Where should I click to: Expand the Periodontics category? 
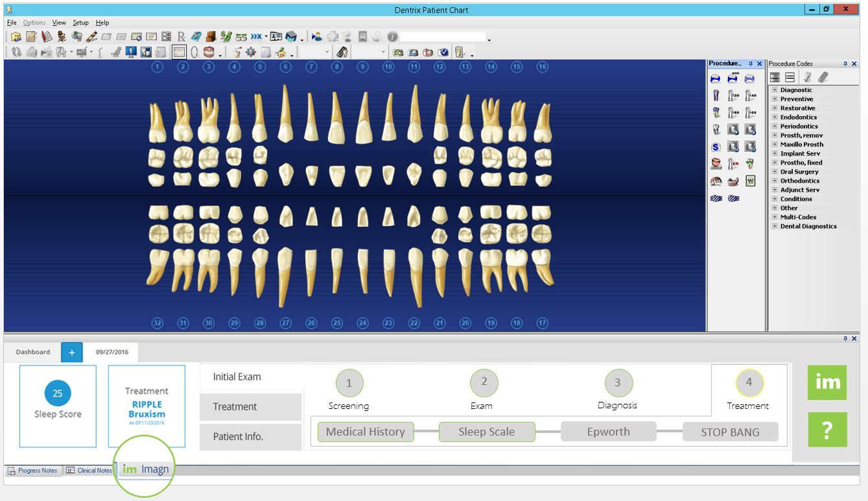pyautogui.click(x=775, y=126)
